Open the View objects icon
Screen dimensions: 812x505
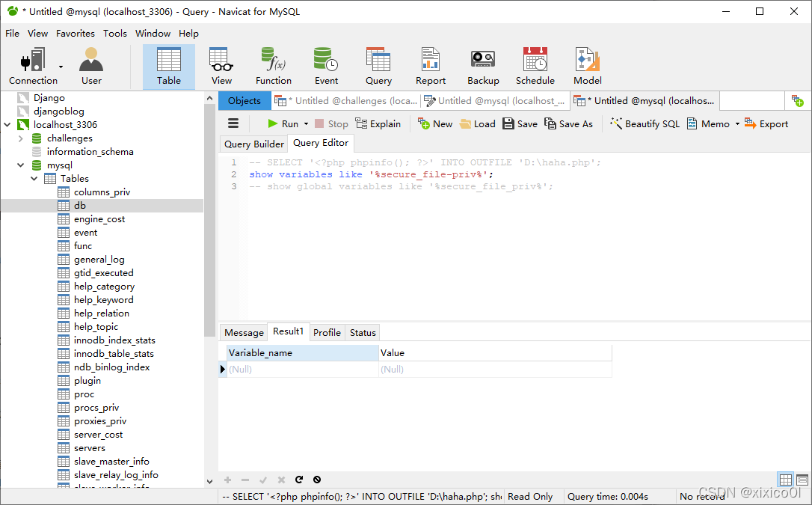click(x=221, y=67)
